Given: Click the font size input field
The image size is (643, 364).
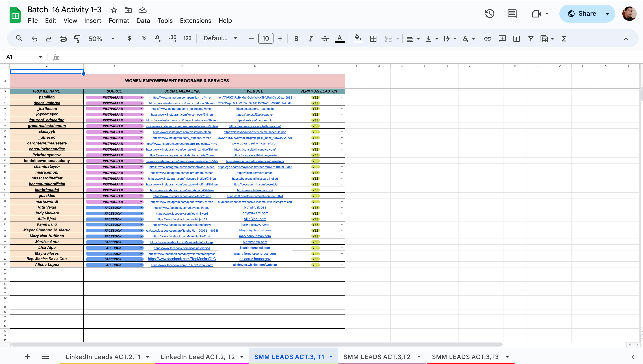Looking at the screenshot, I should 265,39.
